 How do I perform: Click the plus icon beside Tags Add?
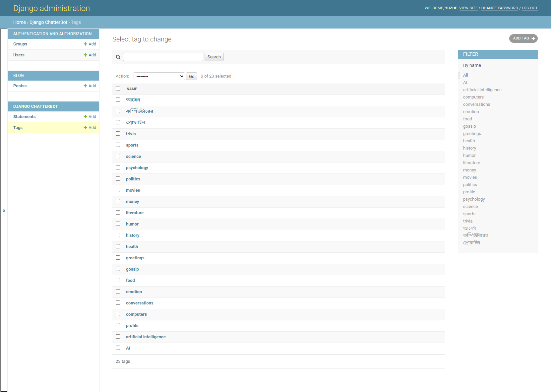click(x=85, y=128)
